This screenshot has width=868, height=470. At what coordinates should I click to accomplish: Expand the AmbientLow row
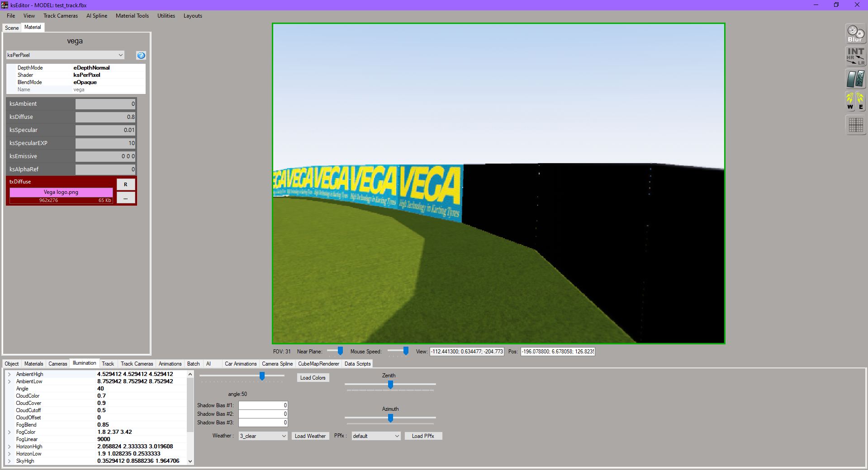pos(9,381)
